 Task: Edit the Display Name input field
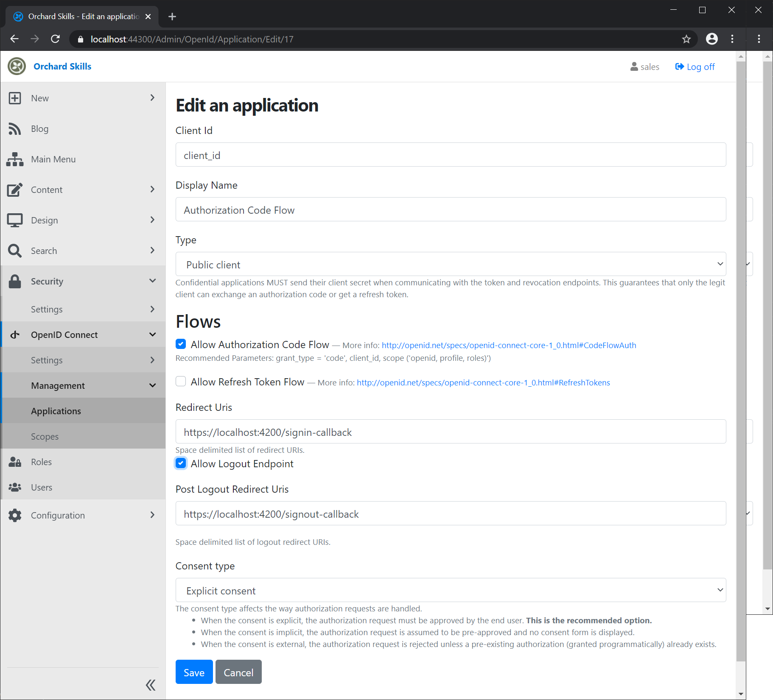[x=450, y=209]
